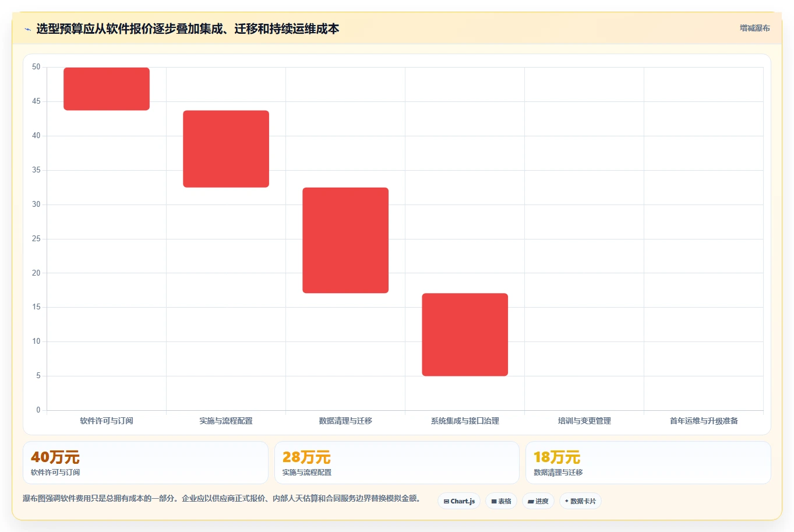This screenshot has height=532, width=794.
Task: Select the Chart.js tag chip
Action: pos(459,501)
